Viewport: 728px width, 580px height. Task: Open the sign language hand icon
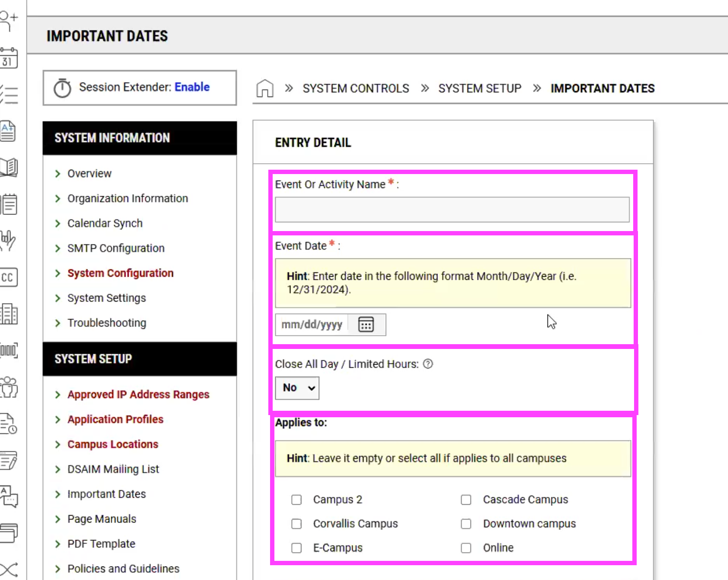(8, 241)
